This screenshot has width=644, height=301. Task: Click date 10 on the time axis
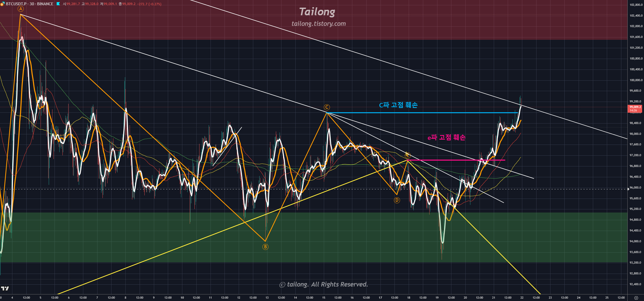pyautogui.click(x=182, y=298)
